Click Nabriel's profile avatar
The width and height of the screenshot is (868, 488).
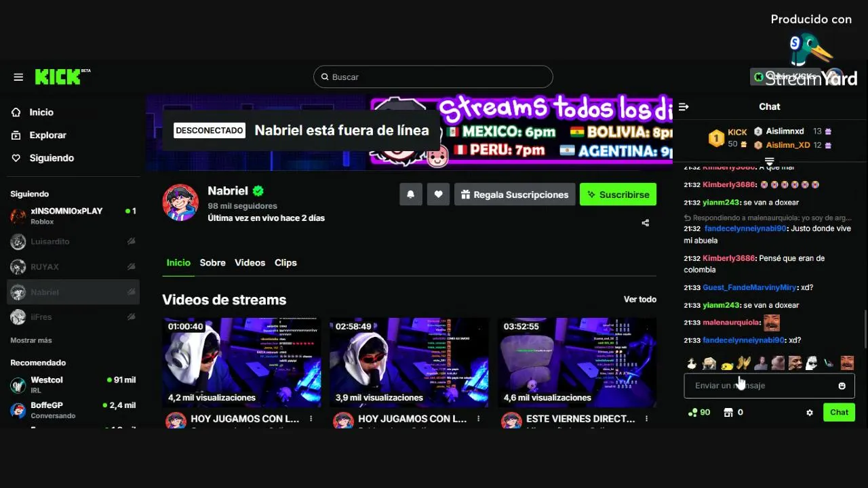180,202
